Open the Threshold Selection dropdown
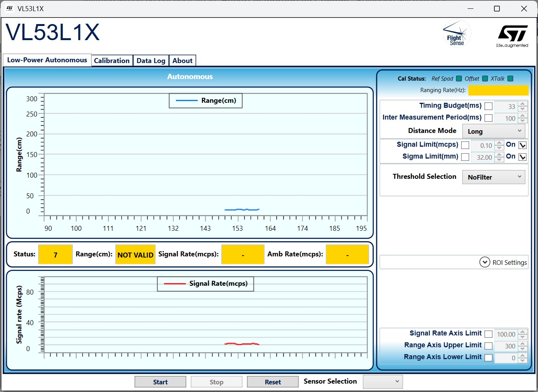This screenshot has width=538, height=392. point(493,177)
